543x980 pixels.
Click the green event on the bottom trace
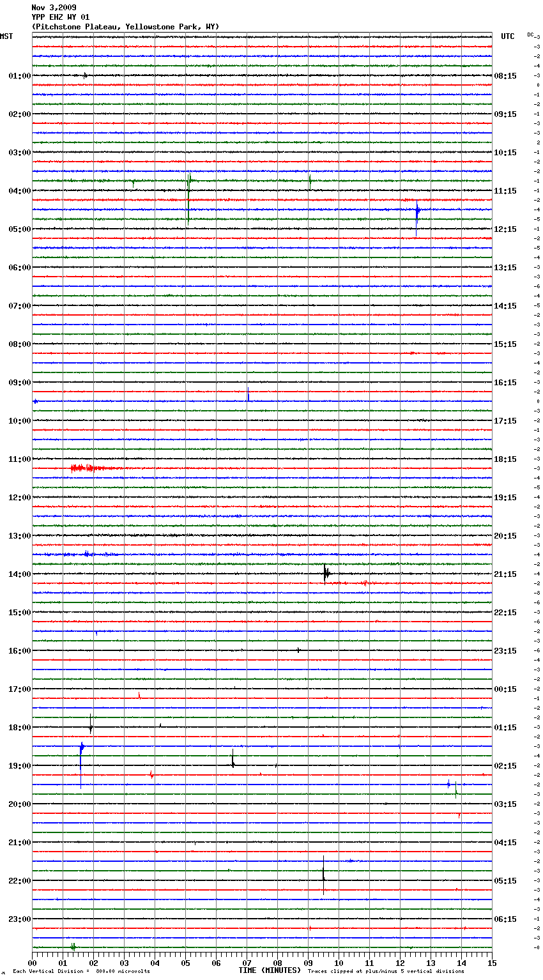(73, 947)
